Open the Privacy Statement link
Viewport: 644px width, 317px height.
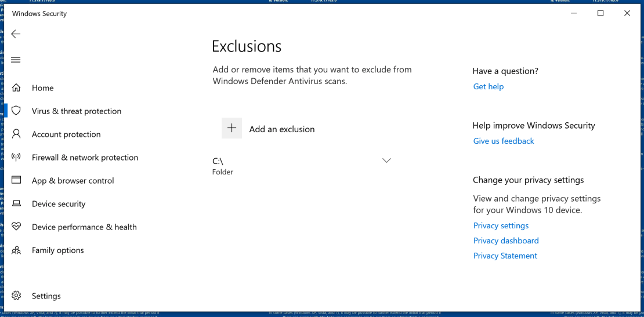pyautogui.click(x=505, y=256)
